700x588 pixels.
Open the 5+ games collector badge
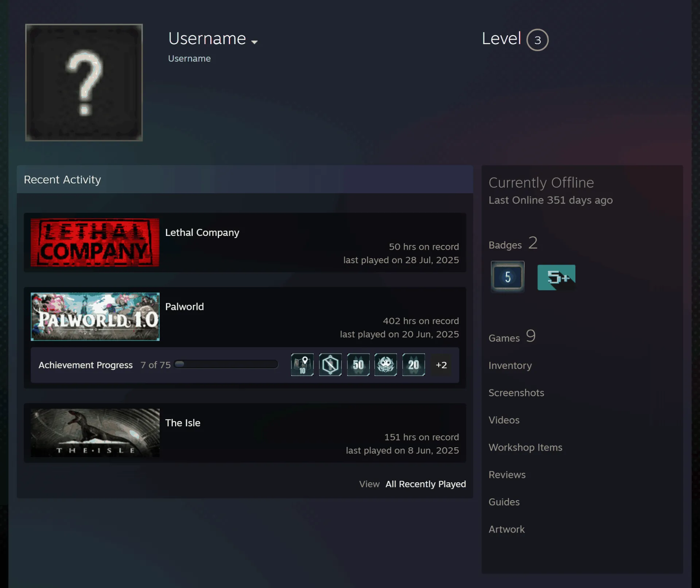[556, 277]
